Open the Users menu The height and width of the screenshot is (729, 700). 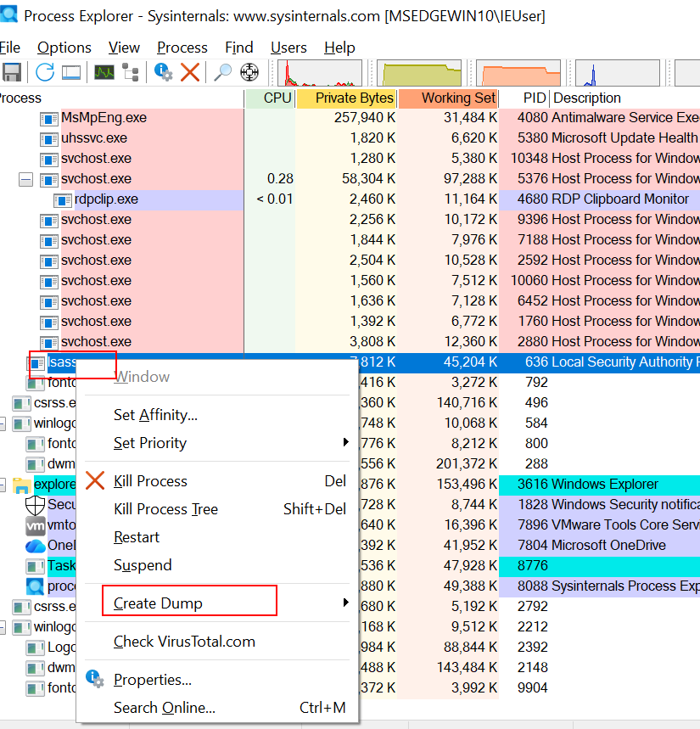tap(288, 48)
